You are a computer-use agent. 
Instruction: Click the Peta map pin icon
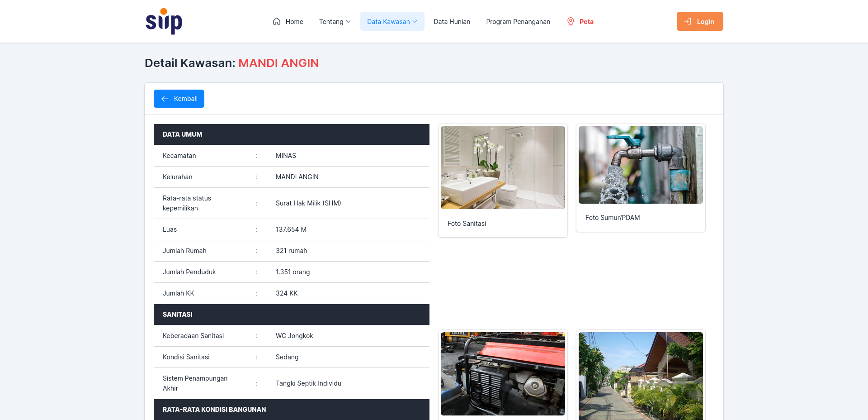571,21
